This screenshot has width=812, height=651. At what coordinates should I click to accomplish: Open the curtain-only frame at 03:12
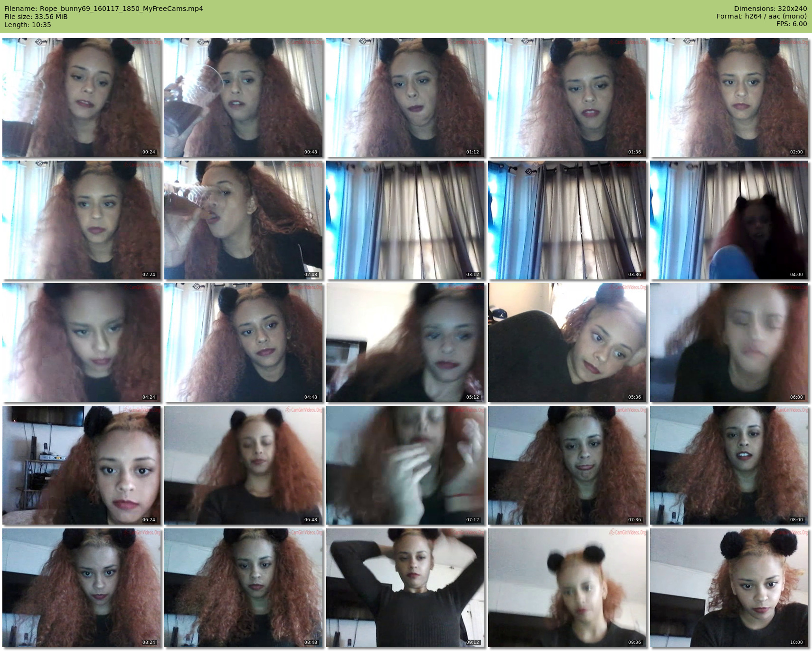coord(406,220)
